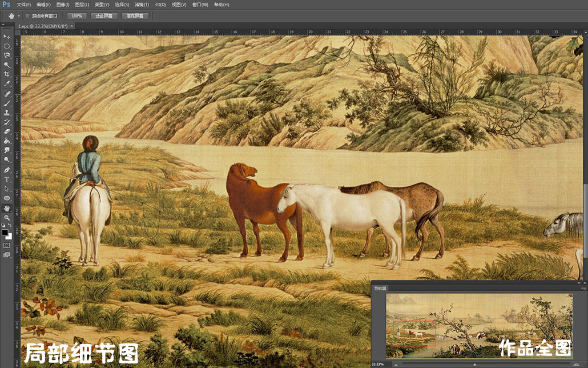
Task: Click the zoom in mountain icon in Navigator
Action: click(577, 364)
